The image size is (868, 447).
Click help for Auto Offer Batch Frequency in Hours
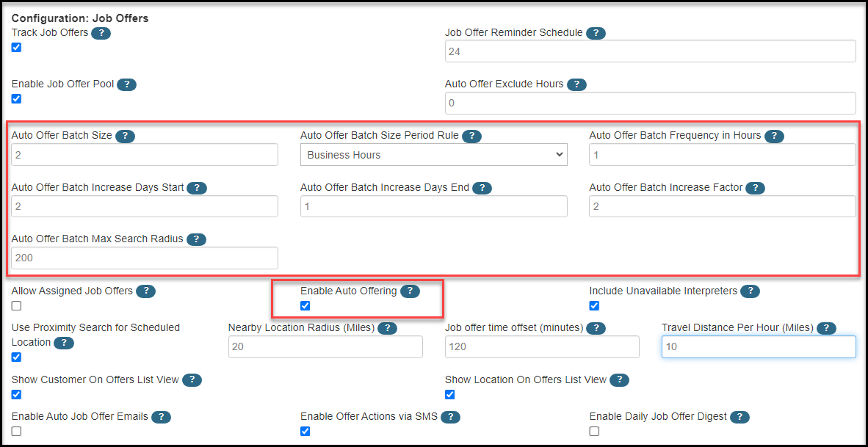click(x=775, y=136)
